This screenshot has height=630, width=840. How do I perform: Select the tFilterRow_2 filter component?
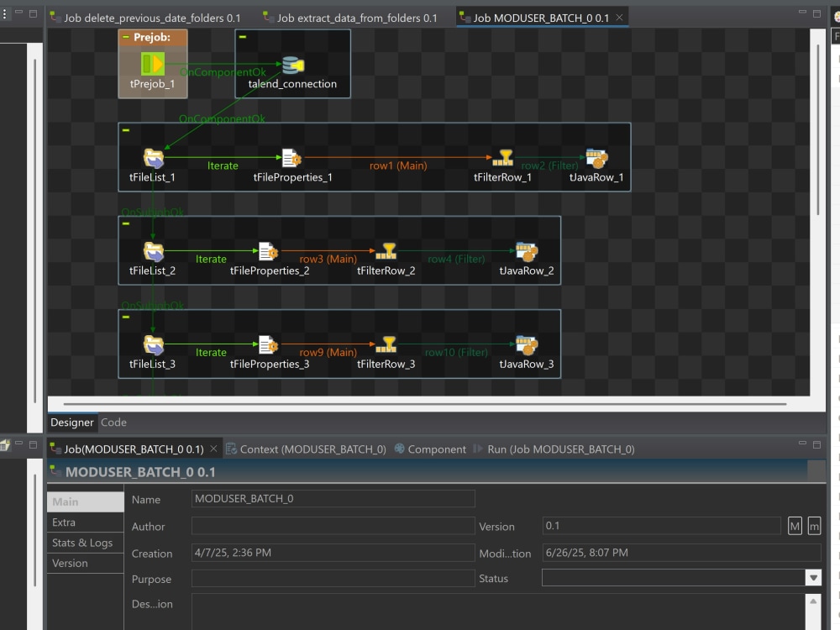click(386, 251)
